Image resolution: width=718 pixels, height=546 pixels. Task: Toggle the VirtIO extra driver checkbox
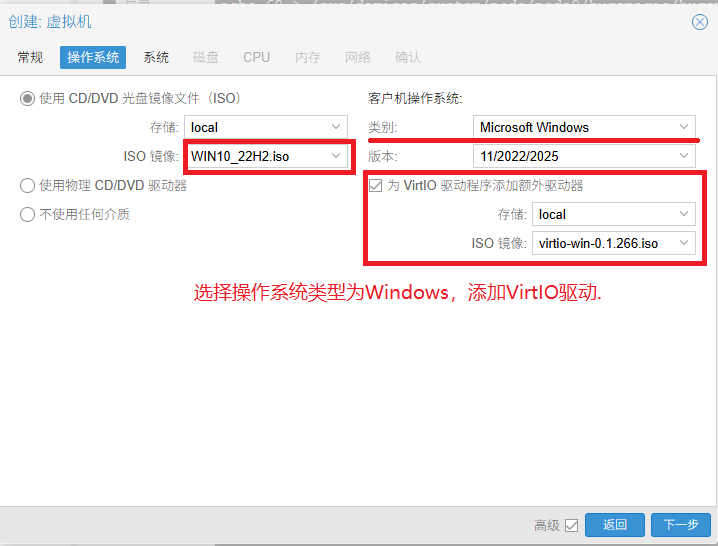tap(376, 185)
